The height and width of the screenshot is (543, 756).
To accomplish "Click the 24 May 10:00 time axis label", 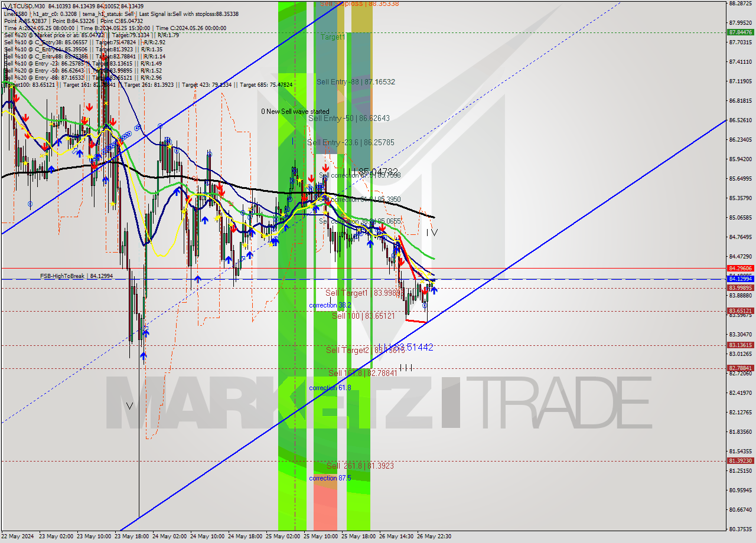I will coord(207,537).
